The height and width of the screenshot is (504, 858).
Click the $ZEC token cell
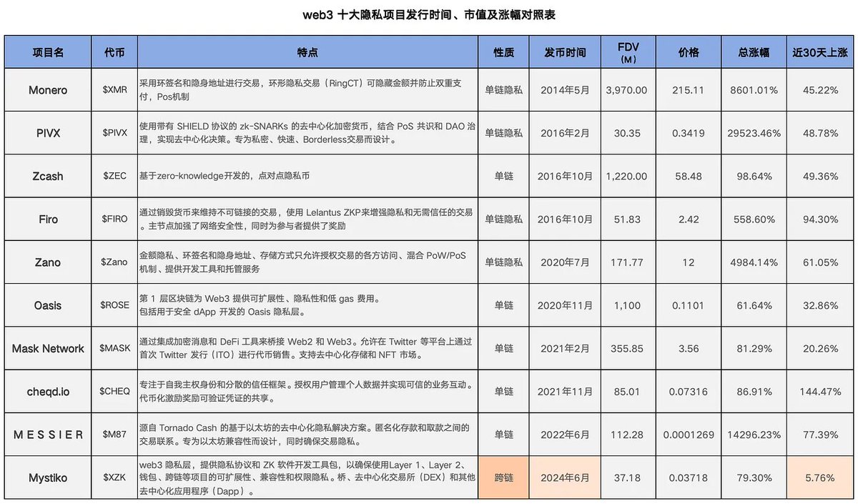114,176
